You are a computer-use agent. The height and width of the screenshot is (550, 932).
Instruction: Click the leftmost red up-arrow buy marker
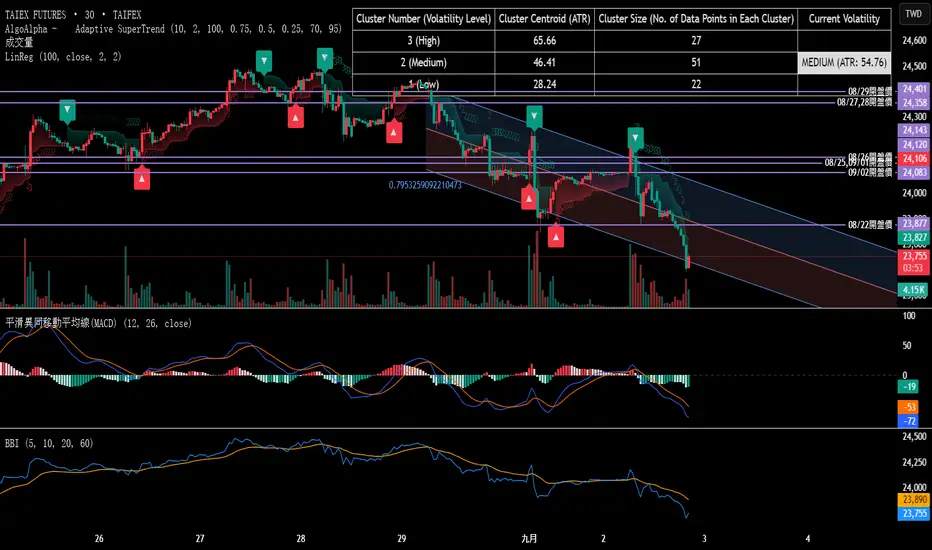[141, 178]
